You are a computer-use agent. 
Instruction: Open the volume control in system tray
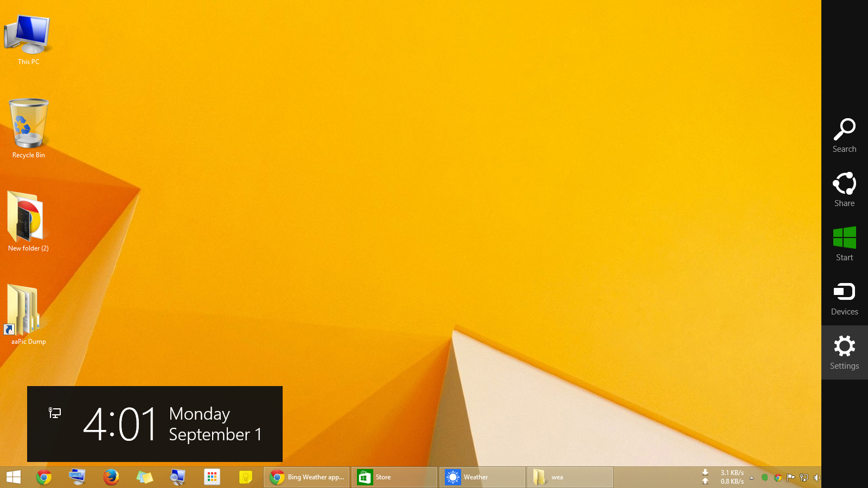817,478
